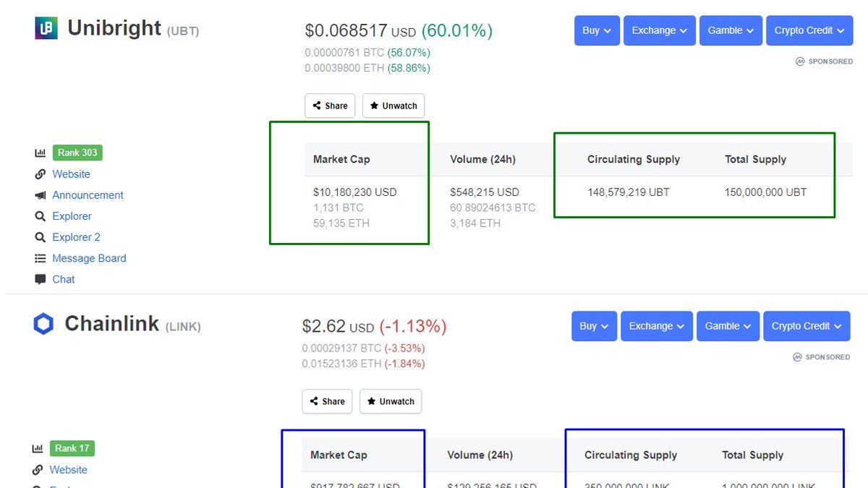868x488 pixels.
Task: Click Unibright market cap $10,180,230 USD
Action: [x=355, y=192]
